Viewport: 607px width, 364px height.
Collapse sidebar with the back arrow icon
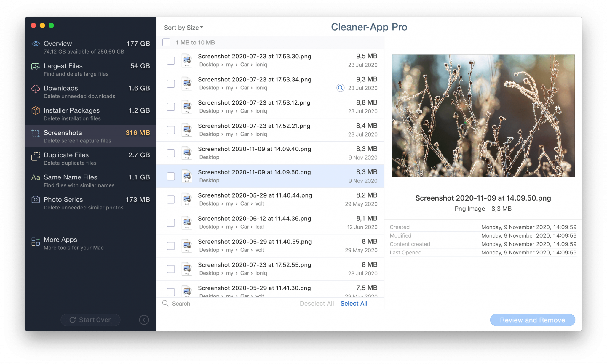144,320
